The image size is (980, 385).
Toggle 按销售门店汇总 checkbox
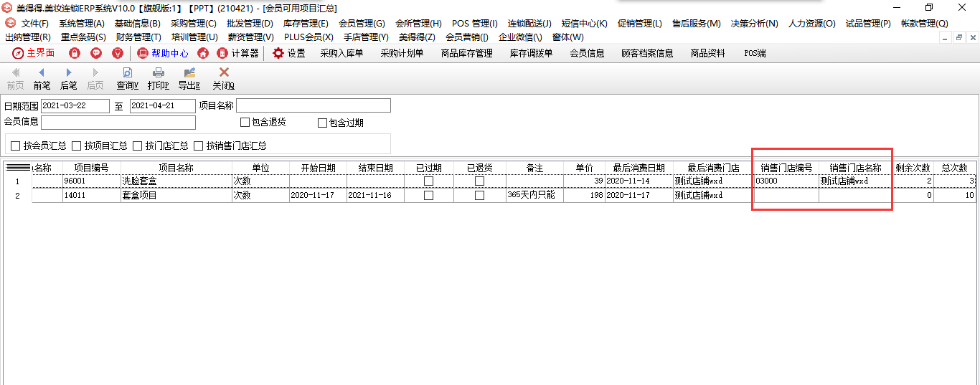click(x=198, y=146)
